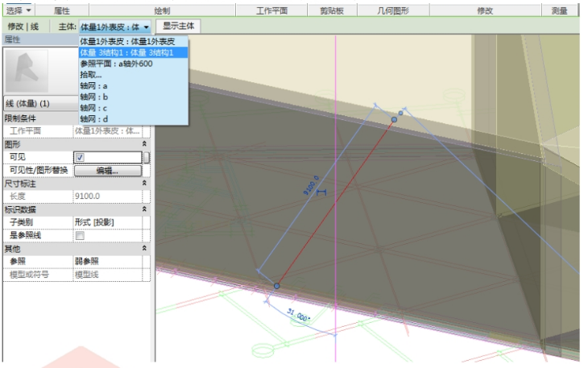588x368 pixels.
Task: Click the 模型或符号 value 模型线
Action: click(x=109, y=275)
